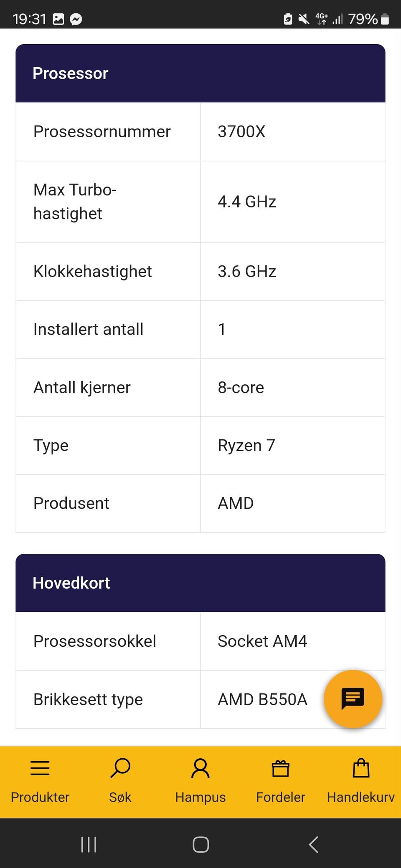This screenshot has height=868, width=401.
Task: Tap the Messenger notification icon
Action: [x=76, y=19]
